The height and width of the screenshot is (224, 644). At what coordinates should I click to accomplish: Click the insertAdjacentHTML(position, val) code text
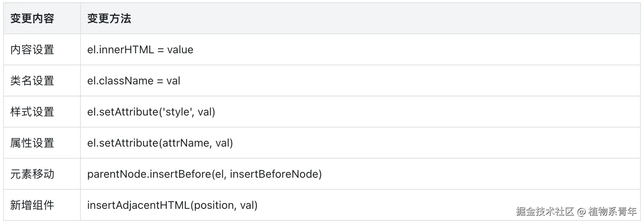[x=172, y=205]
